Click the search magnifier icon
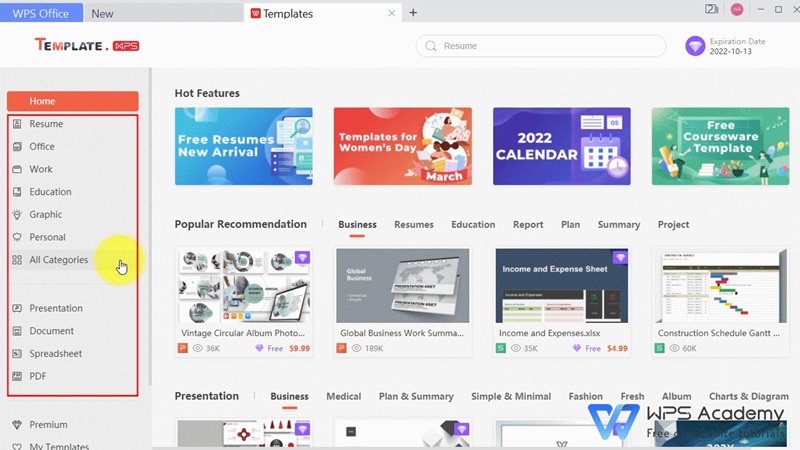Image resolution: width=800 pixels, height=450 pixels. [431, 46]
